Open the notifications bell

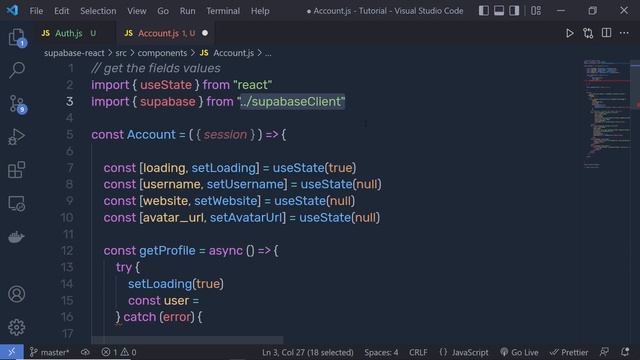pos(624,352)
